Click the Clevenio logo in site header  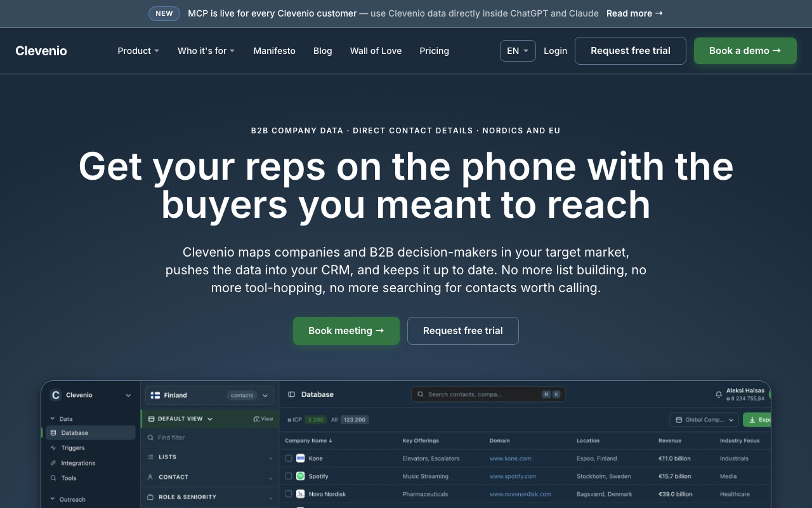click(x=41, y=51)
